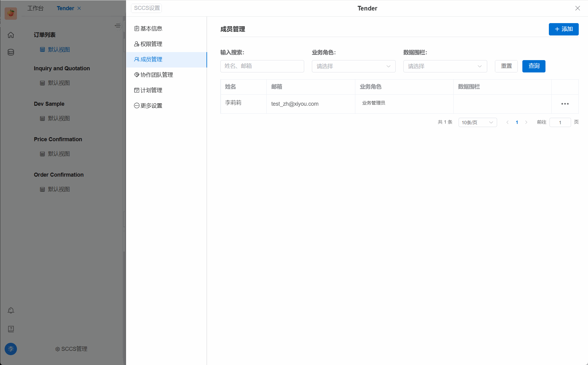Viewport: 588px width, 365px height.
Task: Select 计划管理 in the settings menu
Action: (151, 90)
